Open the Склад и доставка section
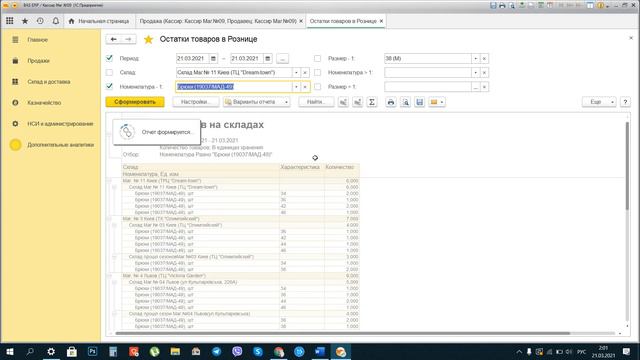Screen dimensions: 640x360 coord(49,82)
